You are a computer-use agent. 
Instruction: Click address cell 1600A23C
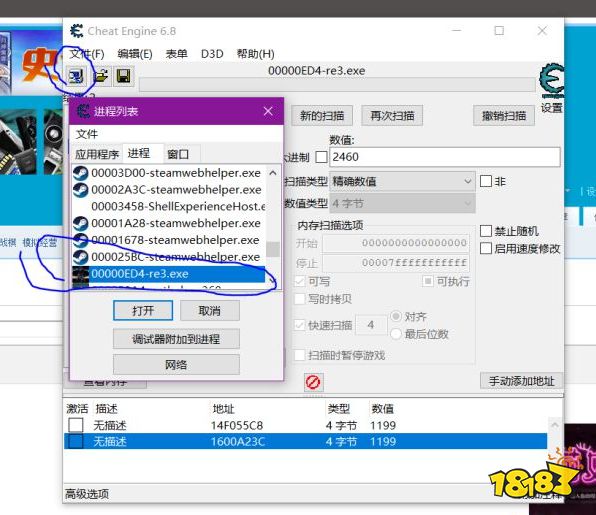237,441
